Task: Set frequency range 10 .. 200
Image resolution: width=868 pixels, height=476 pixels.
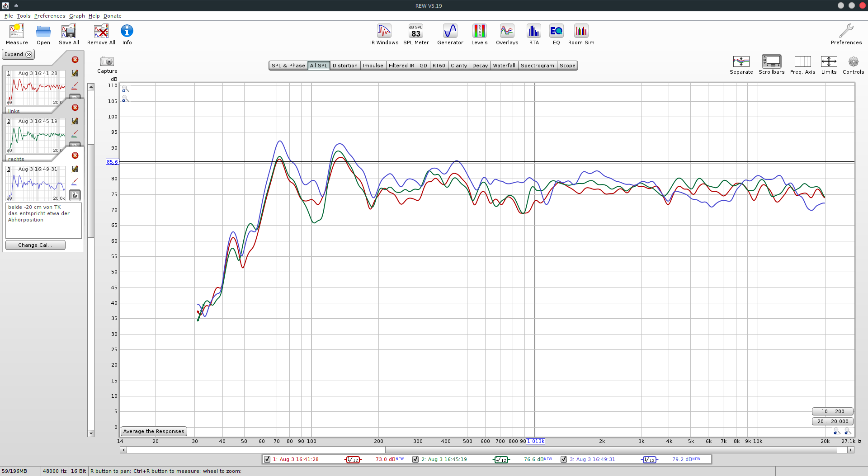Action: point(833,411)
